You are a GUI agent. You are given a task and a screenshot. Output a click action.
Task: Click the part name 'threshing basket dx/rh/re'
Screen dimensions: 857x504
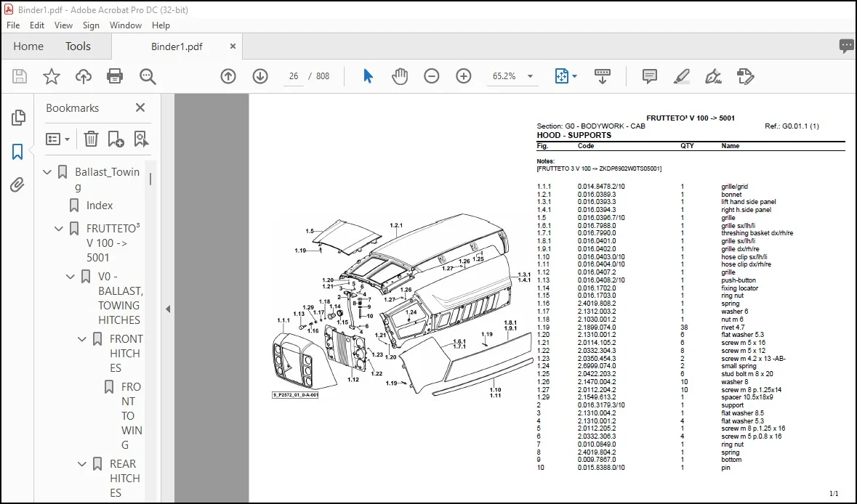(x=757, y=233)
